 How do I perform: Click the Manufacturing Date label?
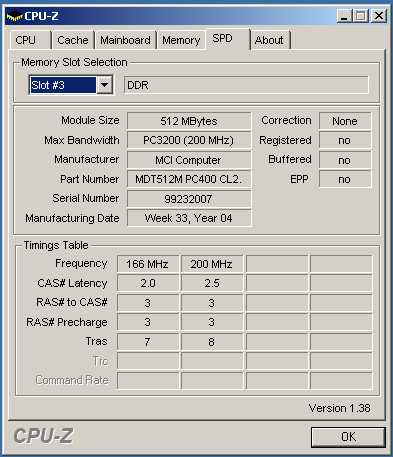point(72,218)
